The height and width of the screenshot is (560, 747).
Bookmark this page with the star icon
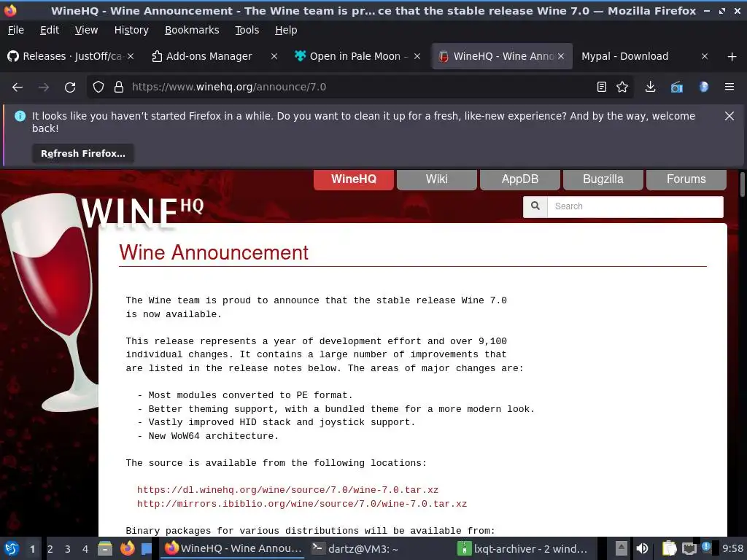pyautogui.click(x=622, y=87)
